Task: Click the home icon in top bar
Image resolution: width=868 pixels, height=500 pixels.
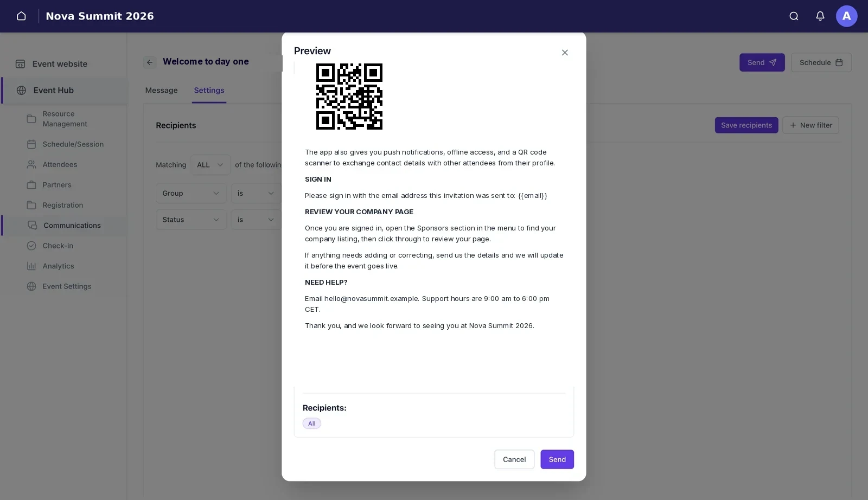Action: [21, 16]
